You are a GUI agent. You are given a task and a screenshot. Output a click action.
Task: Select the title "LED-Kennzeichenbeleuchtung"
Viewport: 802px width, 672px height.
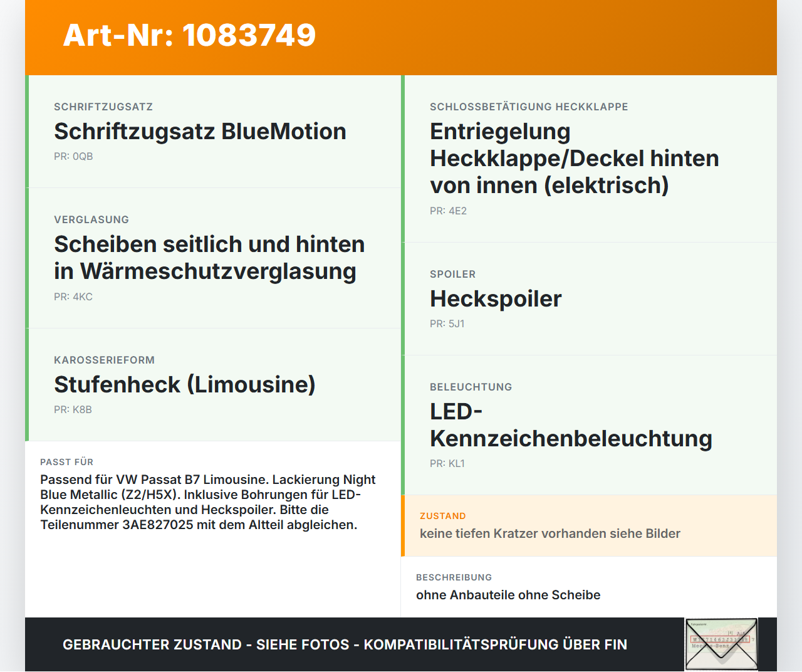(x=571, y=425)
